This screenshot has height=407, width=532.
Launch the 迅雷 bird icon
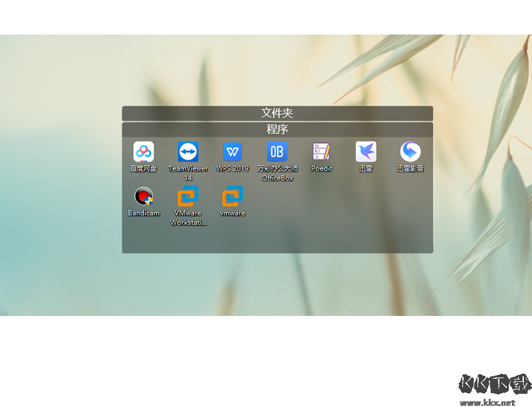pos(366,151)
